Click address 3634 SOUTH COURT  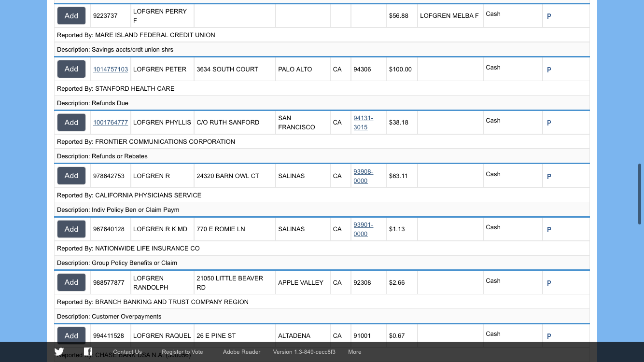click(x=227, y=70)
